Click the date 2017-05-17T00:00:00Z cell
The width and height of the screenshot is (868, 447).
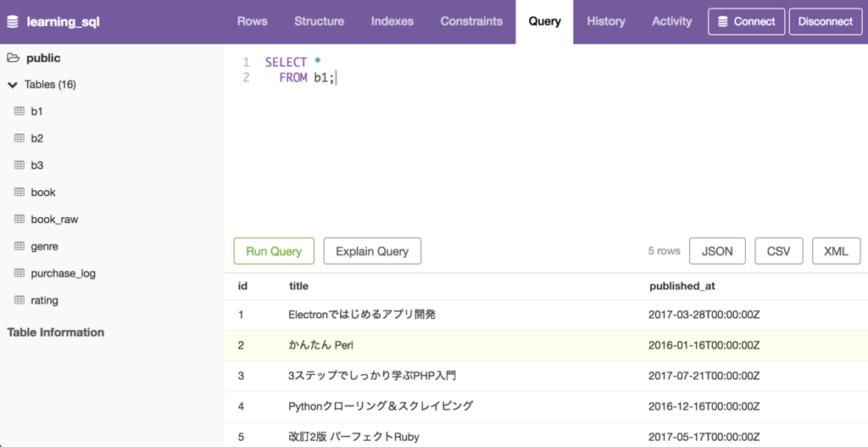coord(704,437)
